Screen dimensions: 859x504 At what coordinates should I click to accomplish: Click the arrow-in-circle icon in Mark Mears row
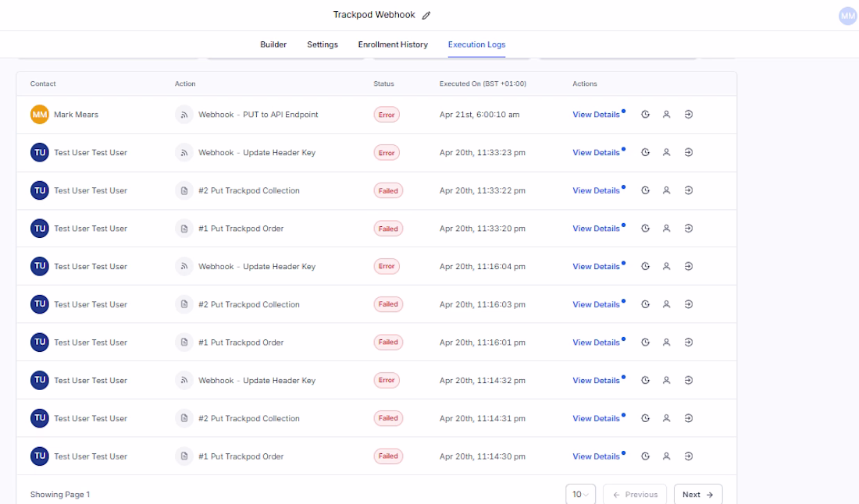(x=689, y=115)
